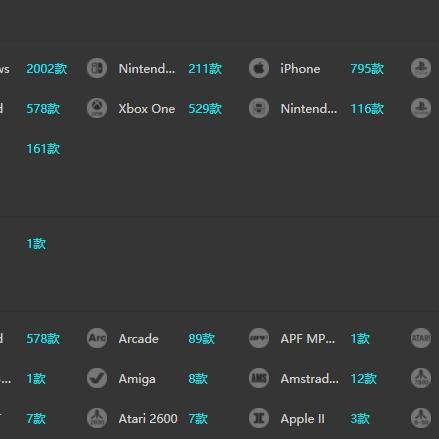Click the Arcade 'Arc' platform icon
Image resolution: width=439 pixels, height=439 pixels.
[x=97, y=338]
